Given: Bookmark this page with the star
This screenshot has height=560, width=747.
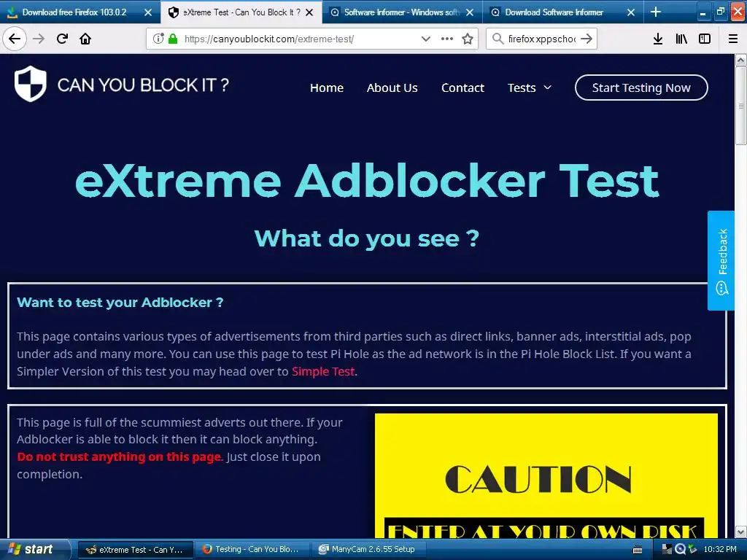Looking at the screenshot, I should point(468,39).
